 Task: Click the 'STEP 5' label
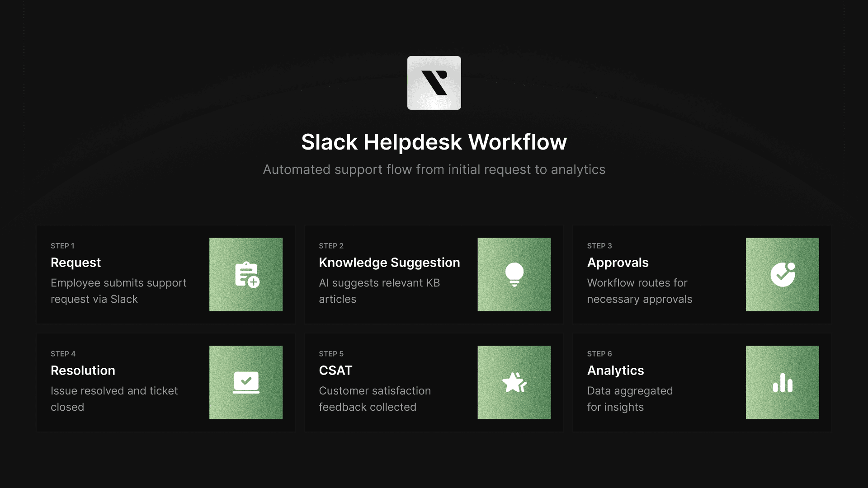pos(331,354)
